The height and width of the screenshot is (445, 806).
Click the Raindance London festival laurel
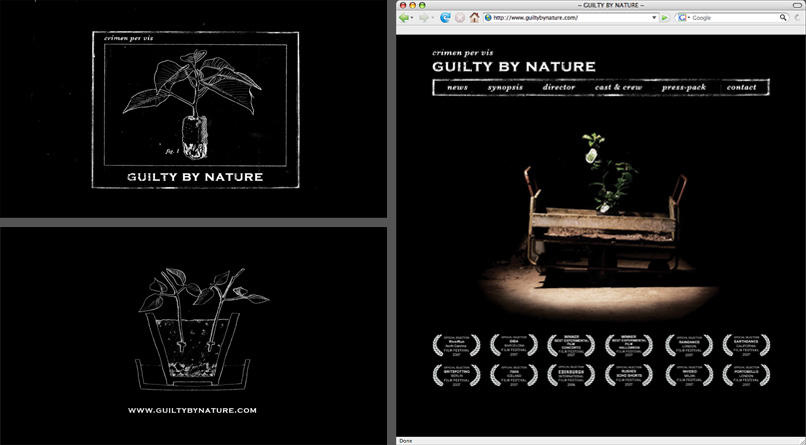[685, 346]
